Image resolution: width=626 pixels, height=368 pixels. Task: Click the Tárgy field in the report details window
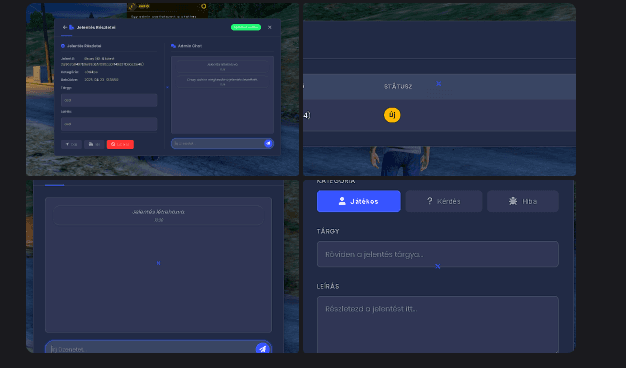point(109,100)
